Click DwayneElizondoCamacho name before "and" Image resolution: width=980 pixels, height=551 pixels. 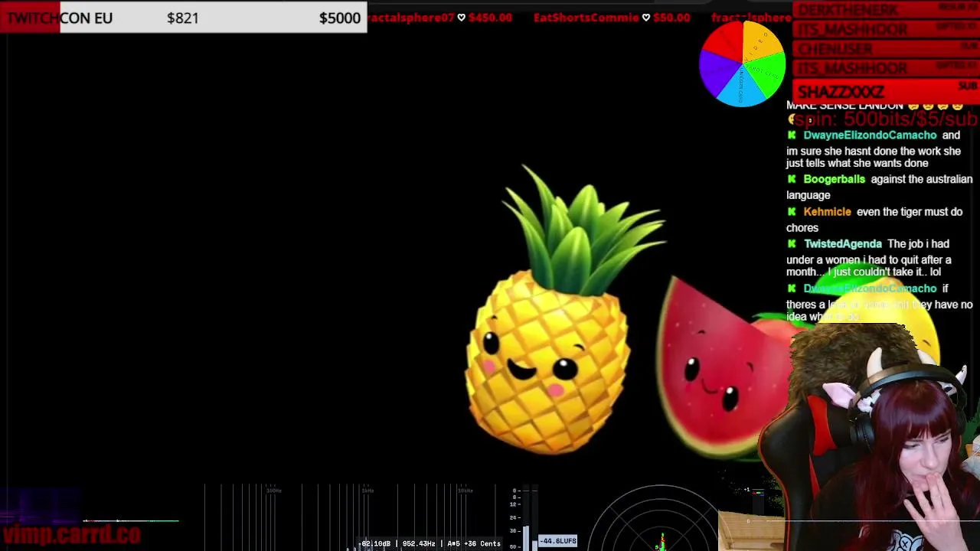click(870, 135)
